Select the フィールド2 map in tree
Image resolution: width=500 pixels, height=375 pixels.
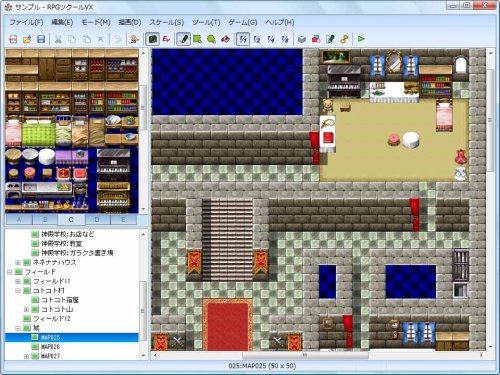(x=52, y=319)
